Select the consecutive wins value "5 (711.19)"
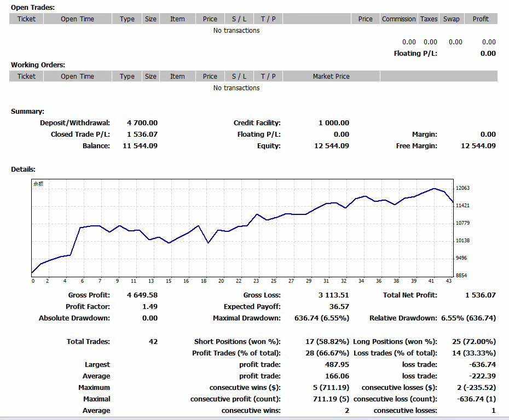This screenshot has width=509, height=420. click(331, 388)
